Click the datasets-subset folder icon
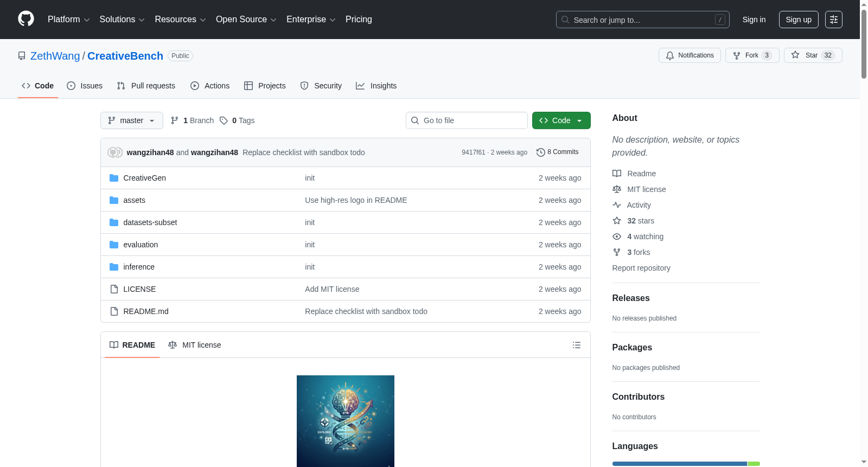 114,222
